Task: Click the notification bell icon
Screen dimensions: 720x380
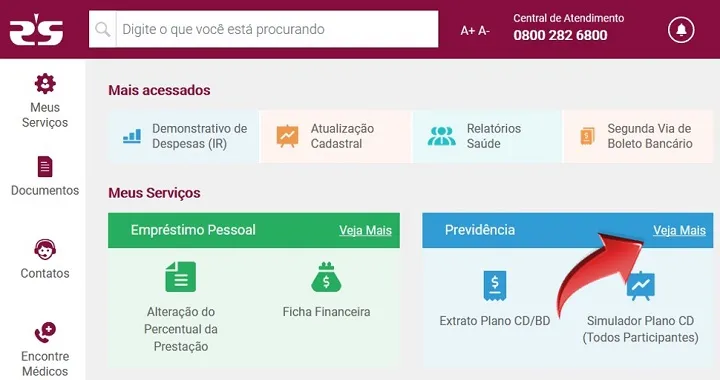Action: [681, 30]
